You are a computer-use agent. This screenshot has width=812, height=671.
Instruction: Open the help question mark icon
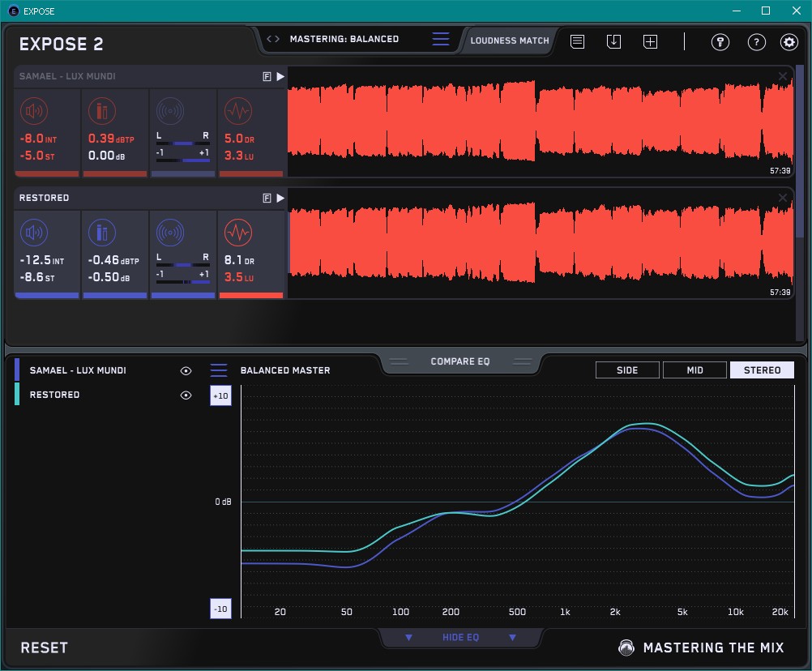(x=756, y=42)
